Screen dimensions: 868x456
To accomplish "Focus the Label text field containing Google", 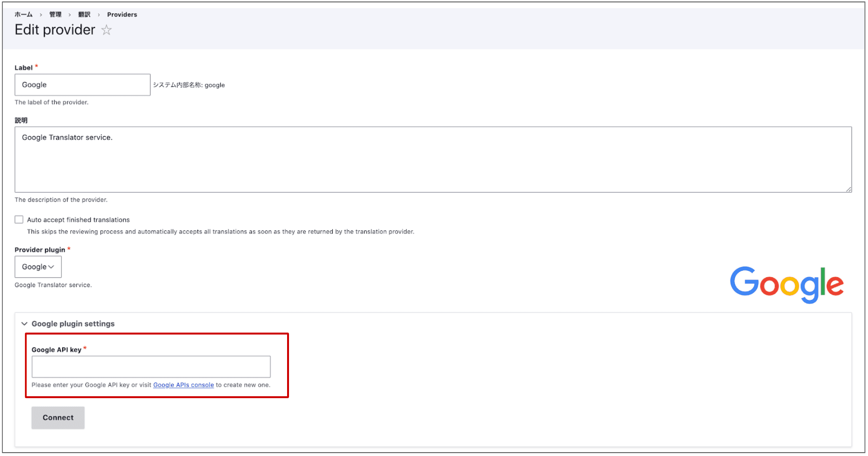I will (82, 85).
